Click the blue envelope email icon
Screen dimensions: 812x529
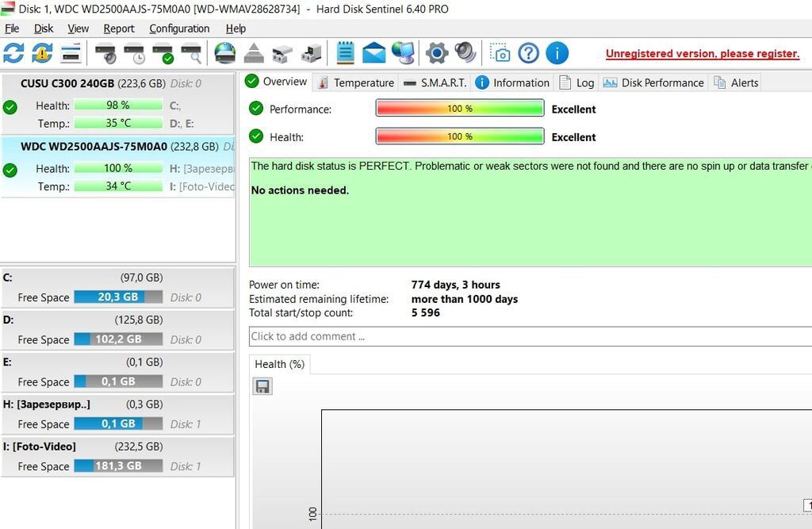[374, 53]
